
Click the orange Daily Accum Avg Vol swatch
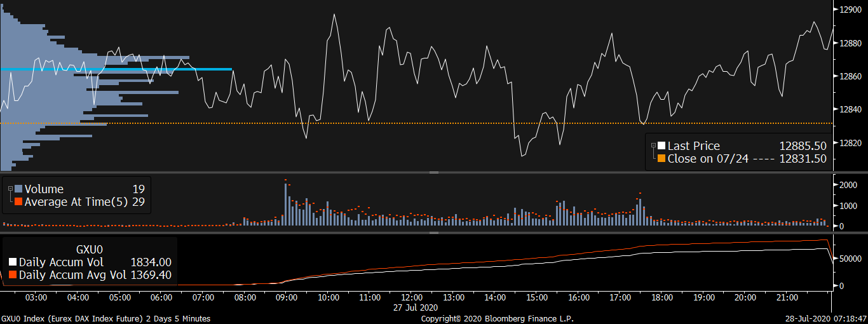coord(13,275)
